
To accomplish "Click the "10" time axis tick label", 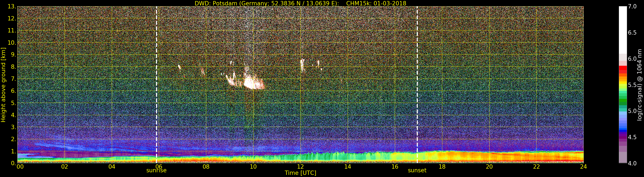I will click(x=253, y=167).
